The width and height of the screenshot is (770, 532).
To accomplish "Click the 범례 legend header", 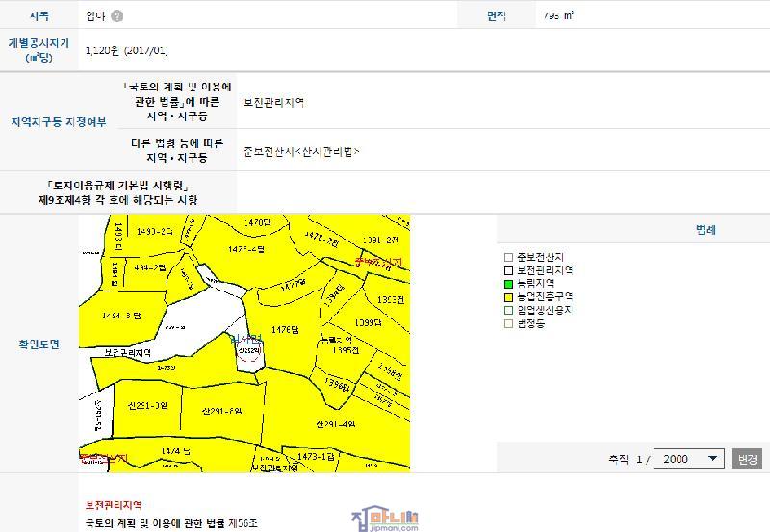I will pos(706,230).
